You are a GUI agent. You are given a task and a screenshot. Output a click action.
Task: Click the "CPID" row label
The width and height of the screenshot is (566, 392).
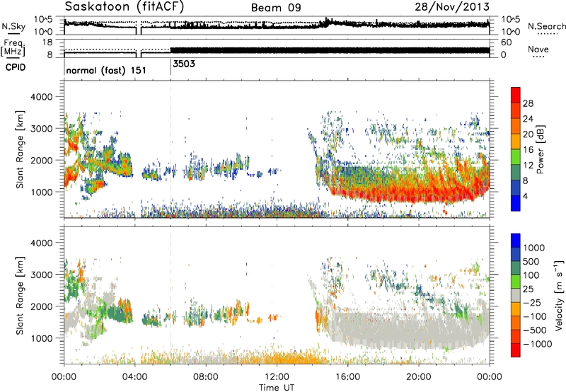coord(16,67)
